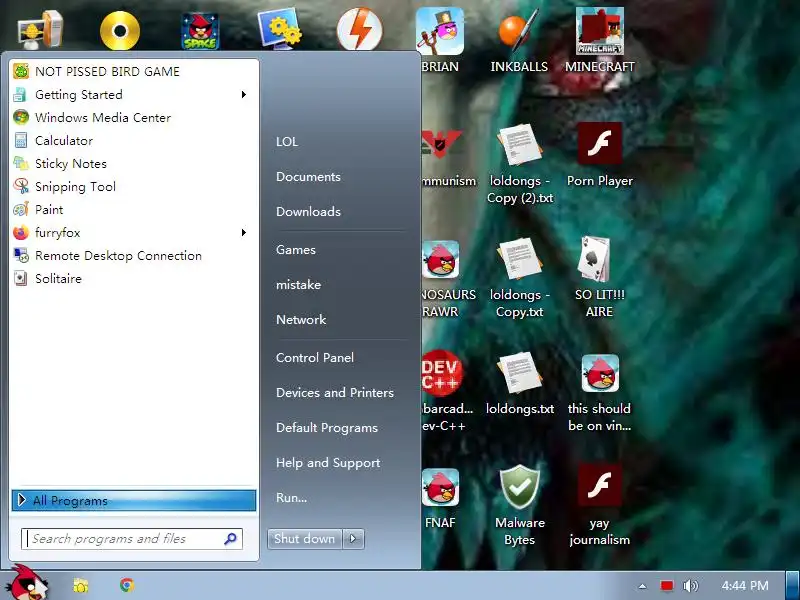Open Devices and Printers
This screenshot has width=800, height=600.
pyautogui.click(x=335, y=393)
